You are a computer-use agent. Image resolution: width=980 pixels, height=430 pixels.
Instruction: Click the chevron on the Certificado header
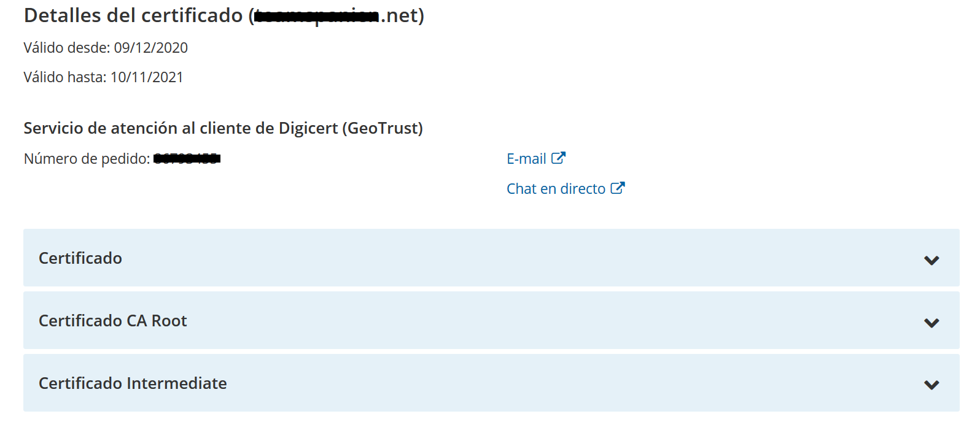coord(931,260)
